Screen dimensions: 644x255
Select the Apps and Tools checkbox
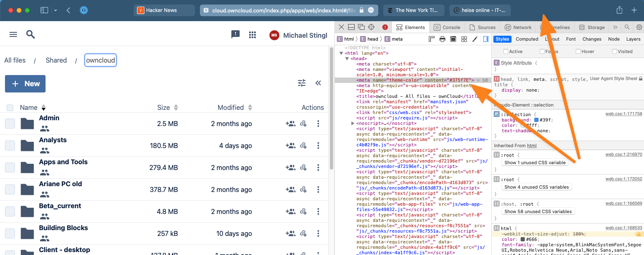pyautogui.click(x=10, y=168)
